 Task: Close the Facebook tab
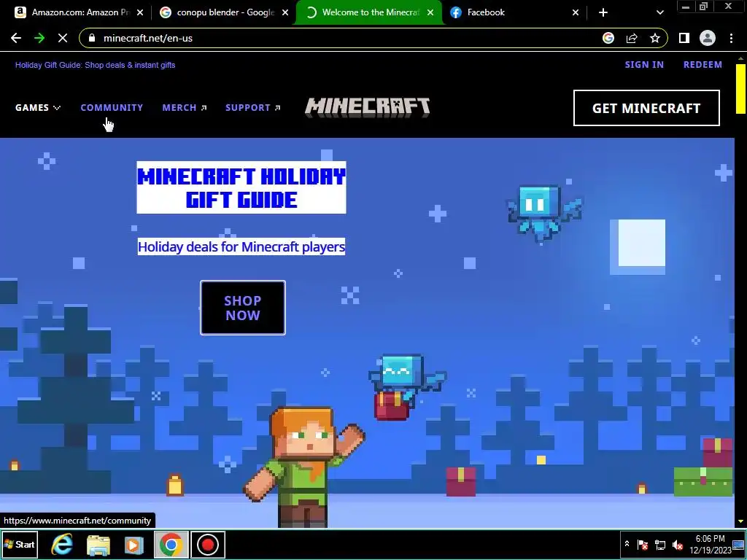pyautogui.click(x=576, y=12)
